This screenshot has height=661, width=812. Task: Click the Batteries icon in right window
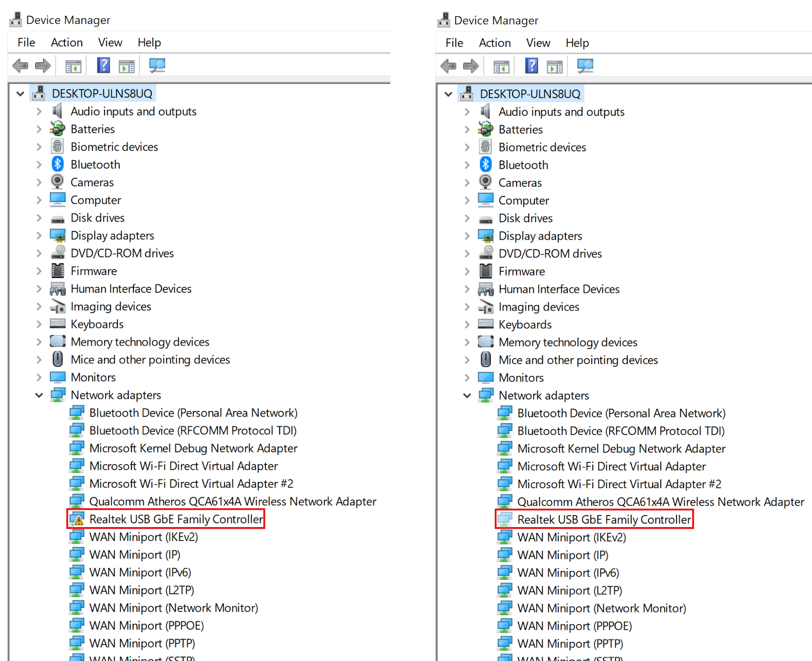pos(486,129)
